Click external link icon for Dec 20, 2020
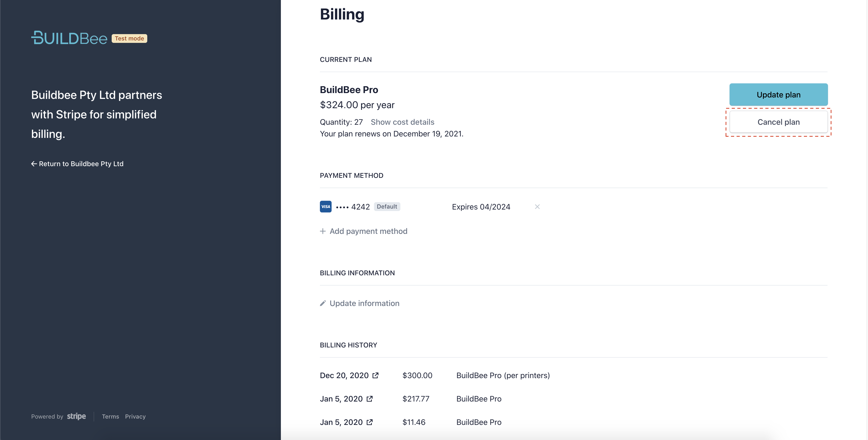The image size is (868, 440). 375,375
